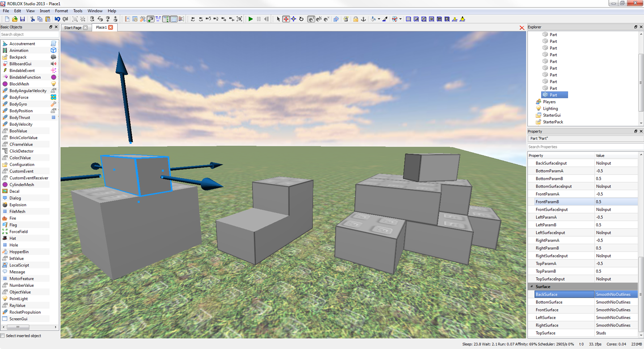Image resolution: width=644 pixels, height=349 pixels.
Task: Zoom camera to extents
Action: (239, 19)
